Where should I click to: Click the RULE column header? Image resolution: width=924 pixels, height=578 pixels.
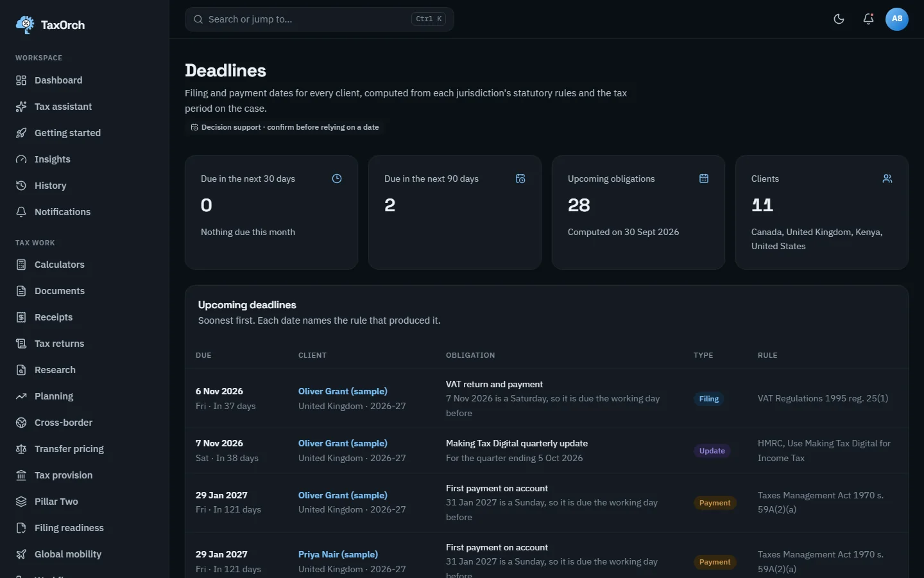pyautogui.click(x=767, y=355)
